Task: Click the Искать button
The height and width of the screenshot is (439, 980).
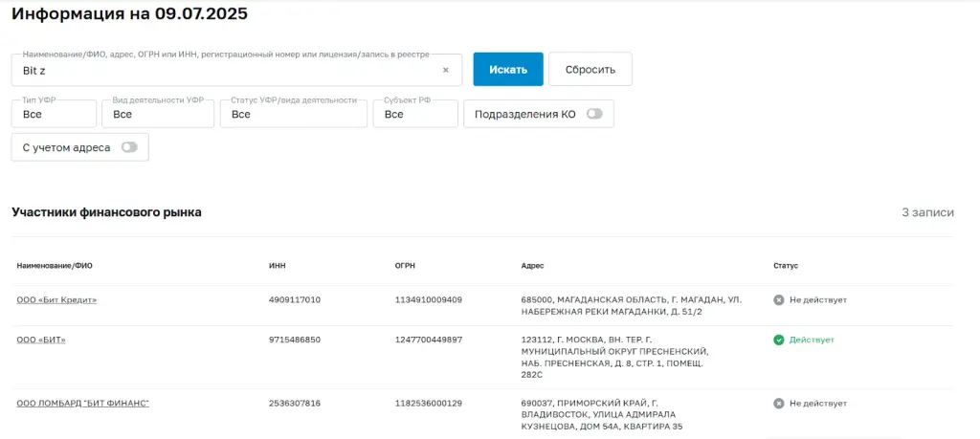Action: click(x=508, y=69)
